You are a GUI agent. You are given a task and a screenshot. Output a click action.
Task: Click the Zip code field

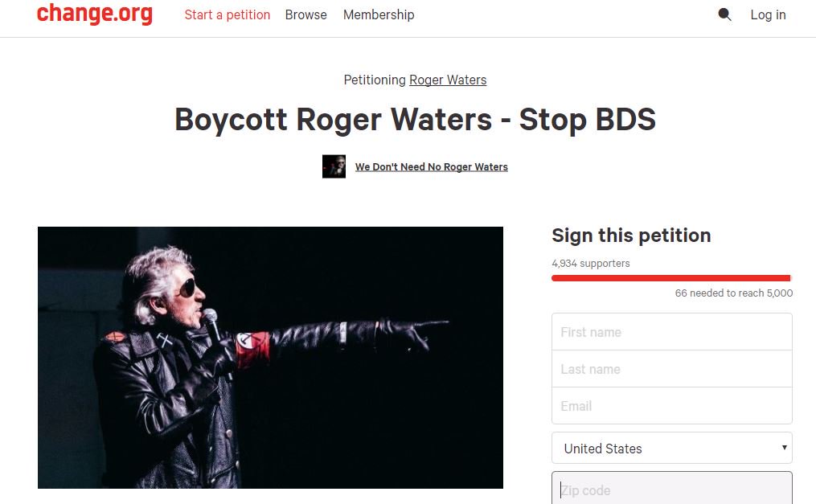[x=672, y=488]
